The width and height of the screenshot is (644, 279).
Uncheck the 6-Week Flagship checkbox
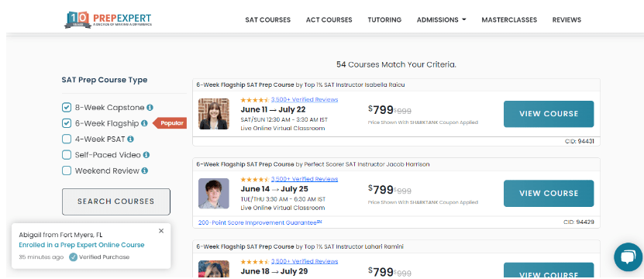[67, 123]
